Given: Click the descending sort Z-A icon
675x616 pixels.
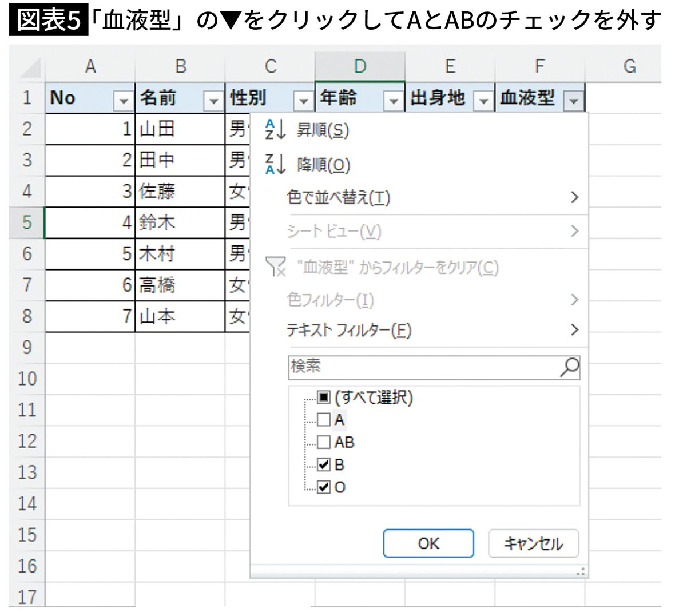Looking at the screenshot, I should pyautogui.click(x=275, y=165).
